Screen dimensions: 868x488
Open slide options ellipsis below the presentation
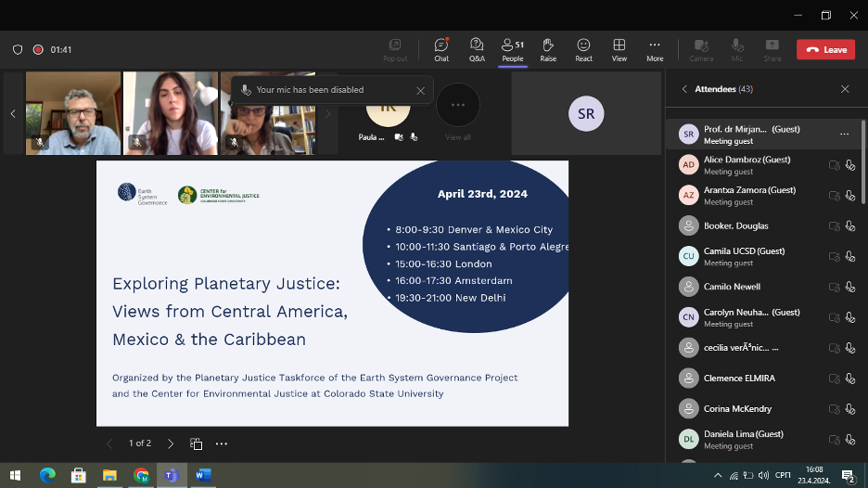[222, 443]
